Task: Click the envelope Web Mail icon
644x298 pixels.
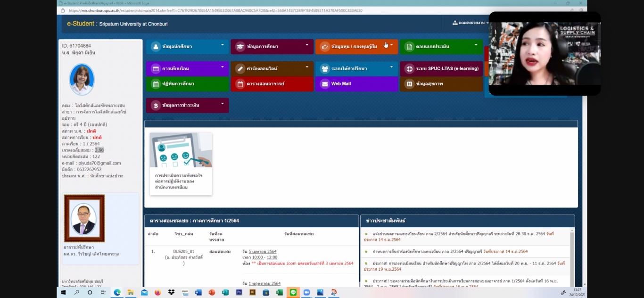Action: [x=324, y=84]
